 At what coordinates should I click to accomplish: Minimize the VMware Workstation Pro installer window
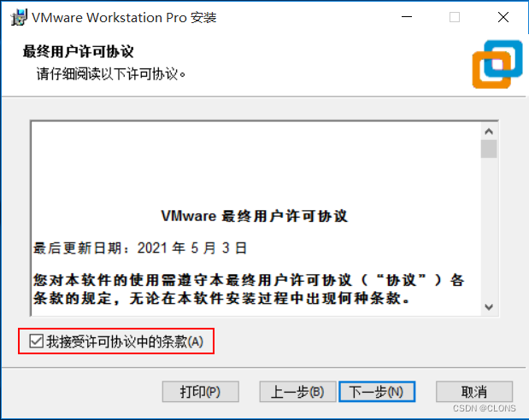407,17
